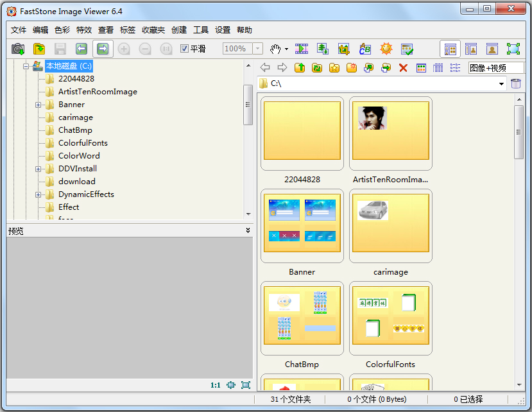Select the hand pan tool

point(275,49)
